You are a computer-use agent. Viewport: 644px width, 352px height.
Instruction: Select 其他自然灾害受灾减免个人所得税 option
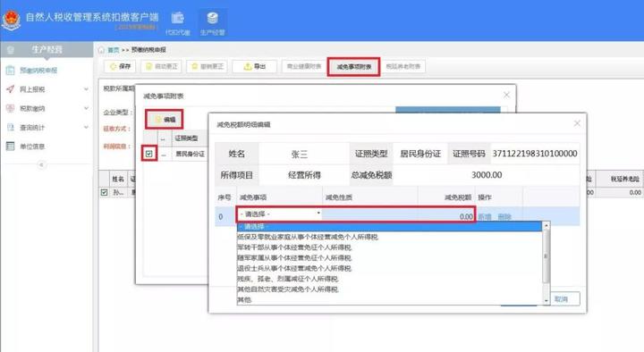pos(288,289)
